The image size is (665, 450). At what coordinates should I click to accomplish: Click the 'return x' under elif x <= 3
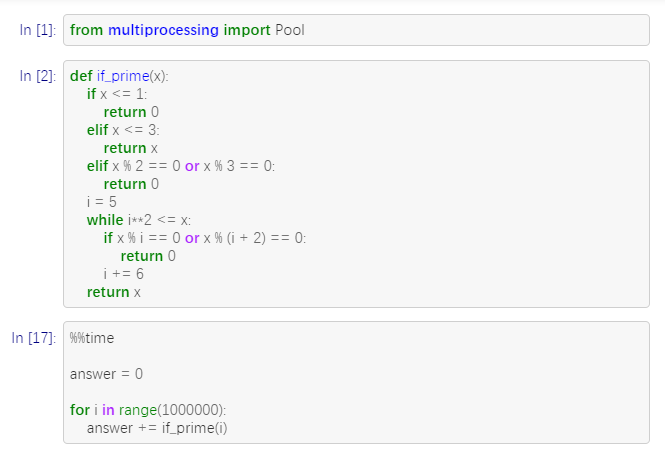tap(131, 148)
